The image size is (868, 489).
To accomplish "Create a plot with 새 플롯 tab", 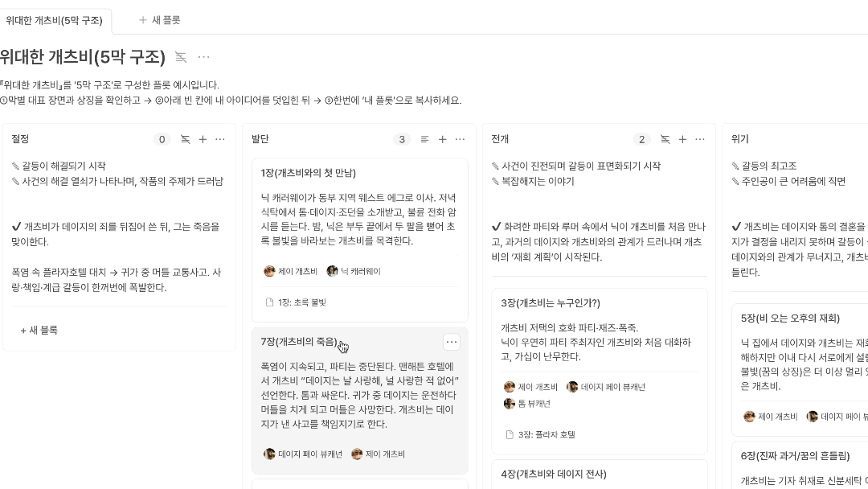I will tap(159, 20).
